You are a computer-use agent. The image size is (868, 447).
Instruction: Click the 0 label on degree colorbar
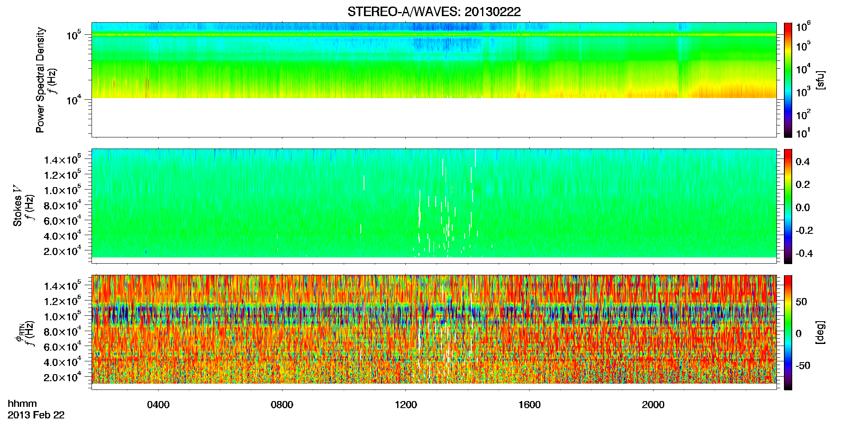click(798, 334)
